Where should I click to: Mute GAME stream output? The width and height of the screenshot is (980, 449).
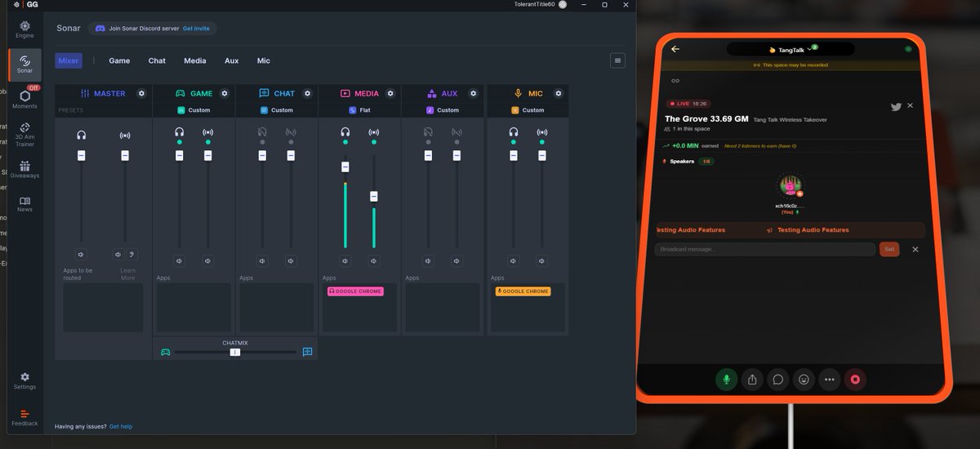pyautogui.click(x=208, y=261)
